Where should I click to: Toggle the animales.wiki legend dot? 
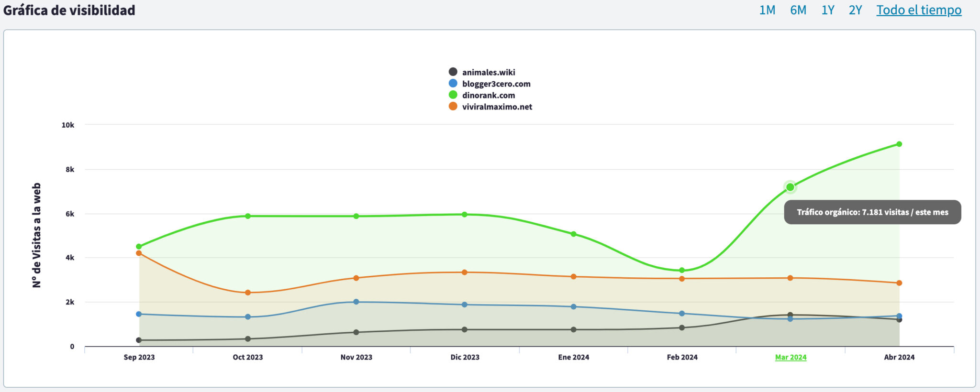453,72
